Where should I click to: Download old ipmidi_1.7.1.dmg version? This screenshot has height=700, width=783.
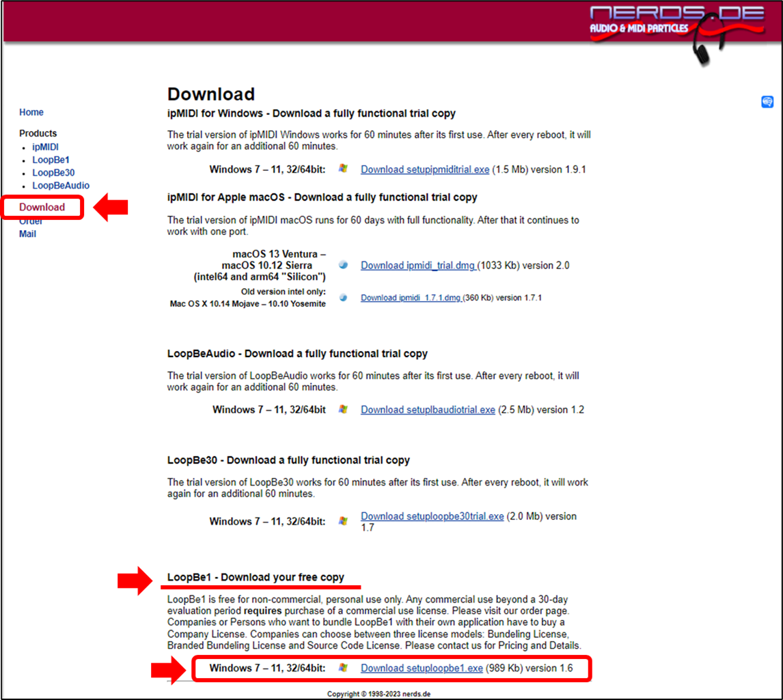(411, 298)
